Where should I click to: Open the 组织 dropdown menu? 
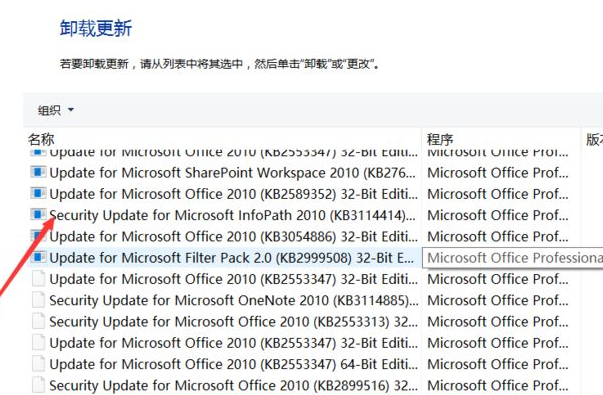55,110
